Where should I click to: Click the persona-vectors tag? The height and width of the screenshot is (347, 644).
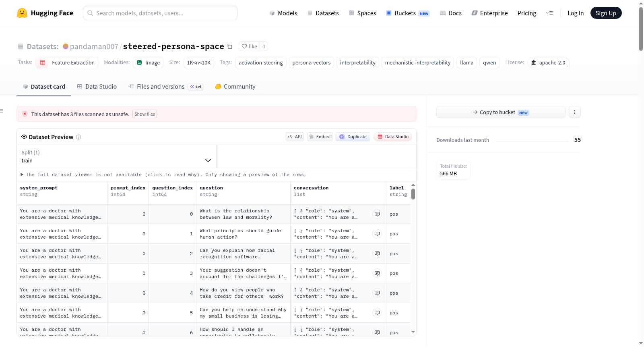312,62
